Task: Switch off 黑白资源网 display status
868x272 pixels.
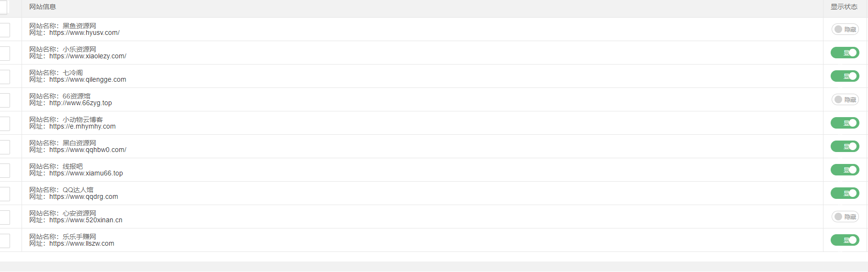Action: (x=845, y=147)
